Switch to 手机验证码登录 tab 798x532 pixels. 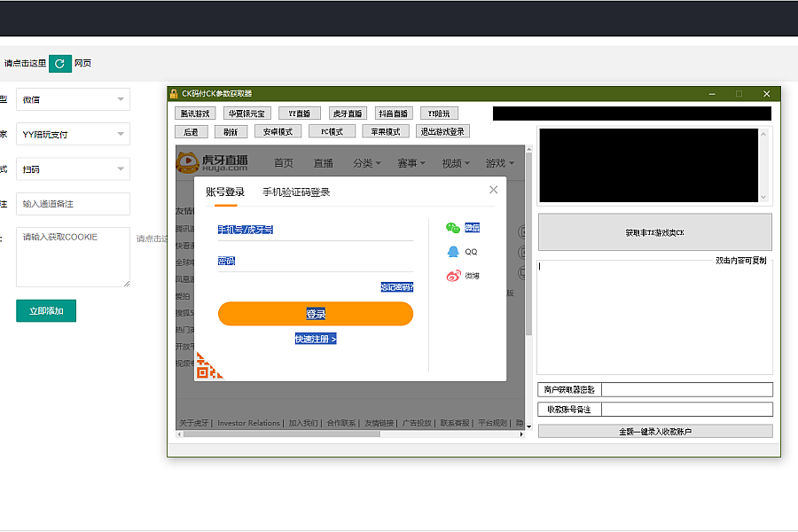pos(296,192)
